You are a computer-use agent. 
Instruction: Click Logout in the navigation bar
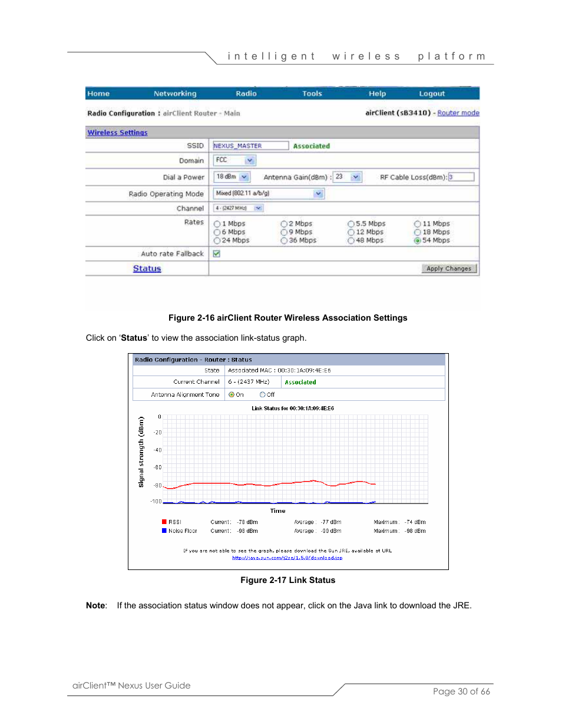[432, 94]
